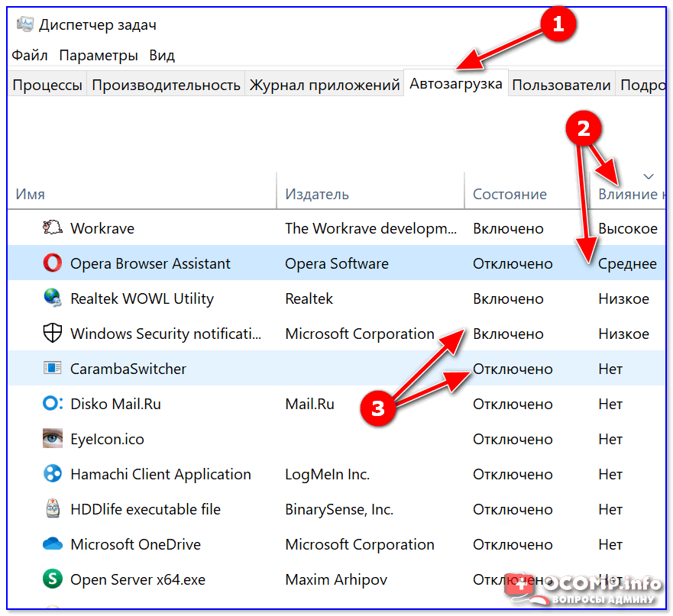Select the Workrave entry name

point(102,228)
